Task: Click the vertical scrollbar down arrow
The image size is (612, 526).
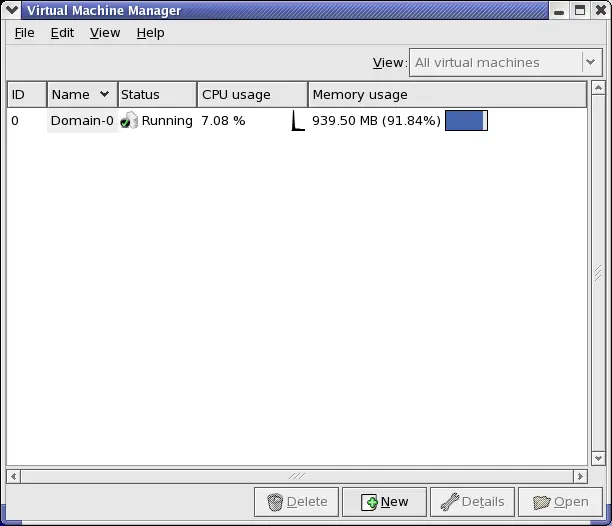Action: pyautogui.click(x=598, y=458)
